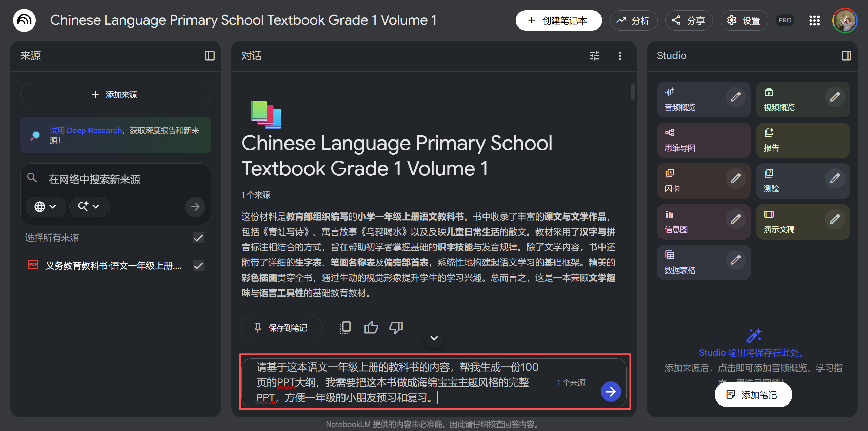The image size is (868, 431).
Task: Open the 对话 three-dot menu
Action: pyautogui.click(x=620, y=56)
